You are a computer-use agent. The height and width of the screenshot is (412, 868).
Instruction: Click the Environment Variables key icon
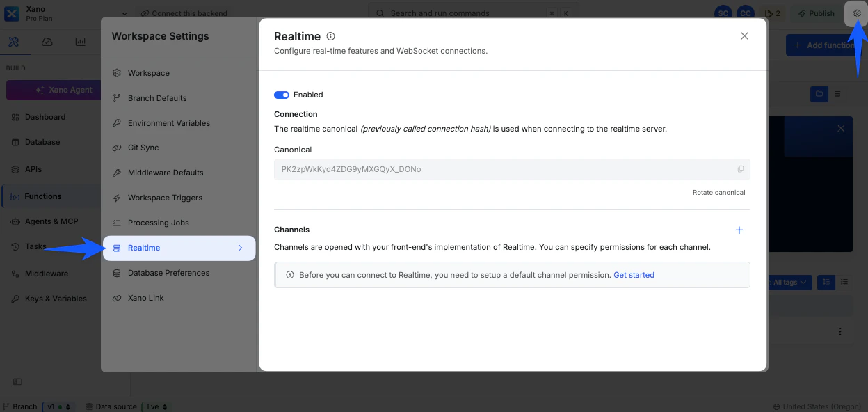click(117, 123)
